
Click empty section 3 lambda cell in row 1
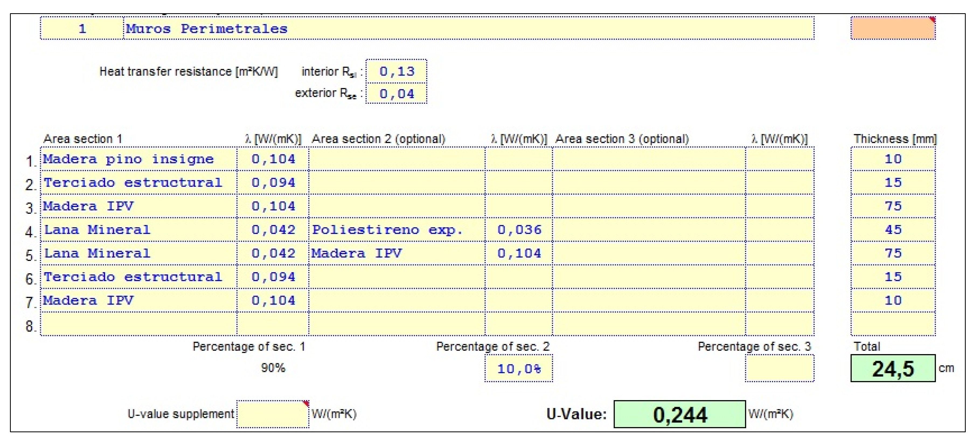tap(780, 159)
